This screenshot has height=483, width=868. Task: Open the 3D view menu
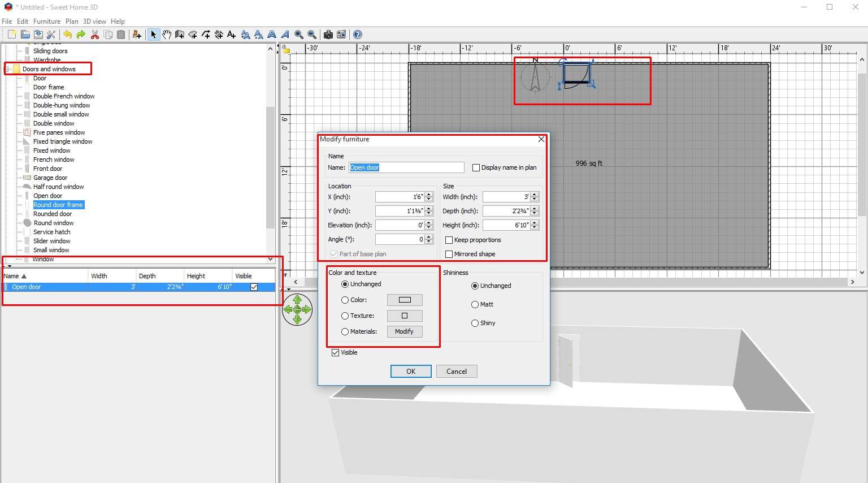click(94, 21)
